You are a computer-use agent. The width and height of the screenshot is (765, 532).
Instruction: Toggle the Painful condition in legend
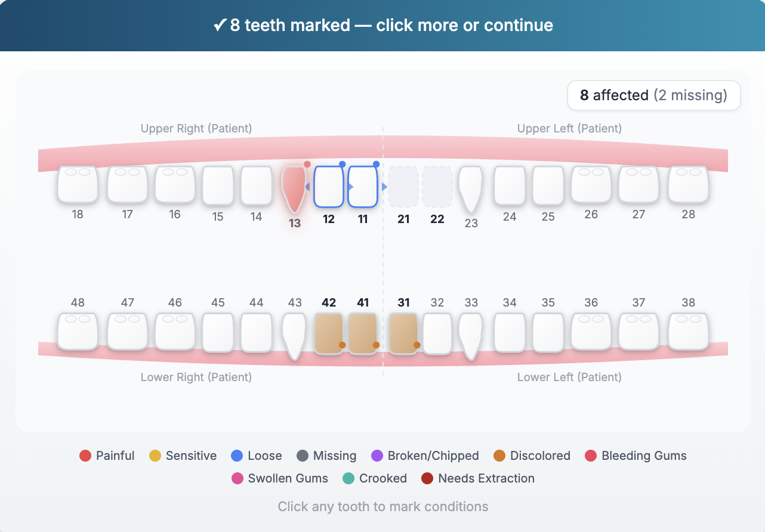point(107,456)
